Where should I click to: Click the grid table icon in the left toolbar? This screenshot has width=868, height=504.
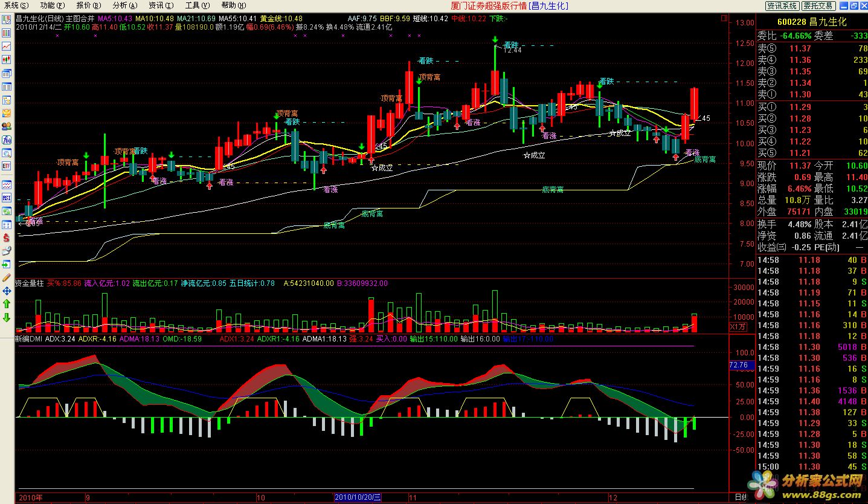click(x=7, y=33)
